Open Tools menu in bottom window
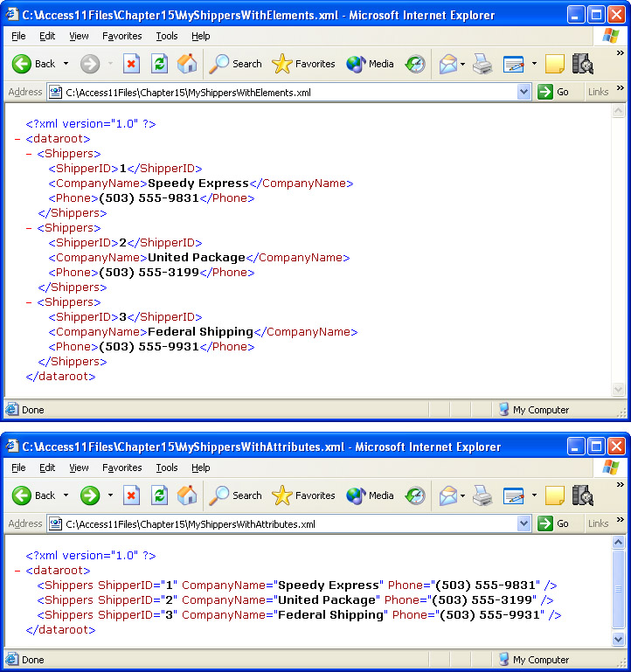The height and width of the screenshot is (672, 631). [166, 468]
